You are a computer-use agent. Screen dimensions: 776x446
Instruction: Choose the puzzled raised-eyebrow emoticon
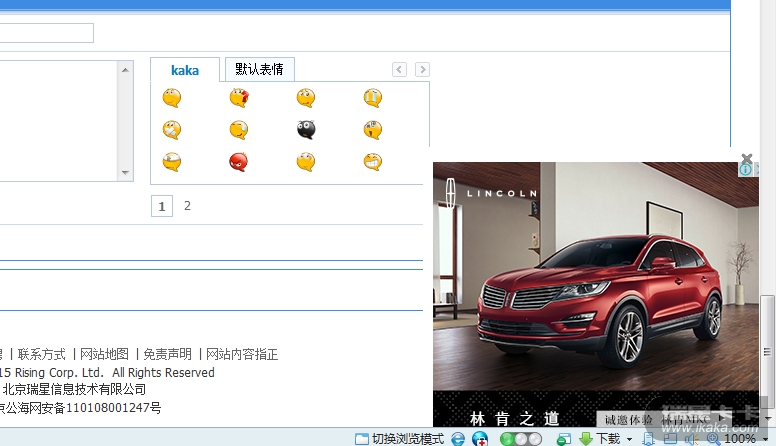[306, 98]
